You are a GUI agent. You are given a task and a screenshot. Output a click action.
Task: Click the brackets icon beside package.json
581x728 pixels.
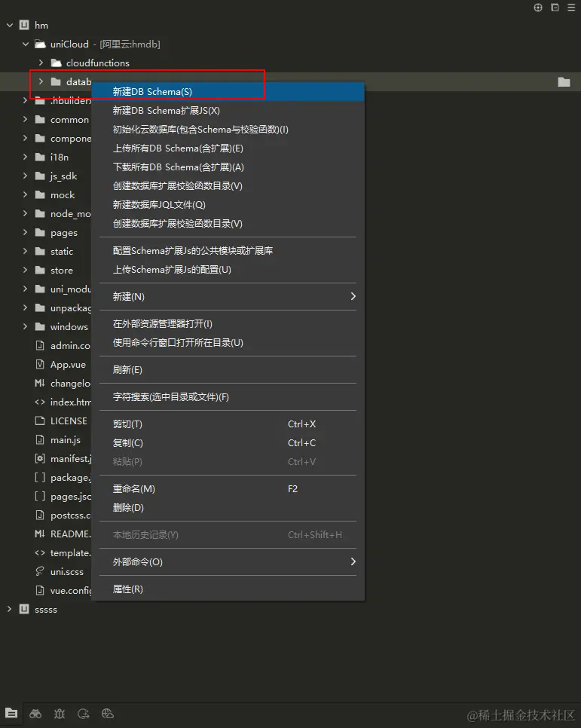coord(40,477)
